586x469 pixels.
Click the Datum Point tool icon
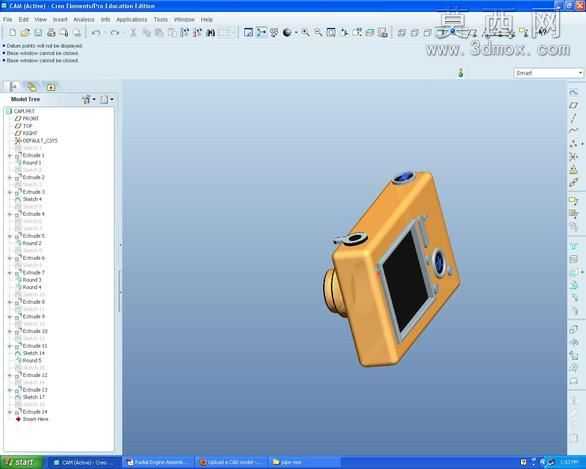[x=574, y=144]
